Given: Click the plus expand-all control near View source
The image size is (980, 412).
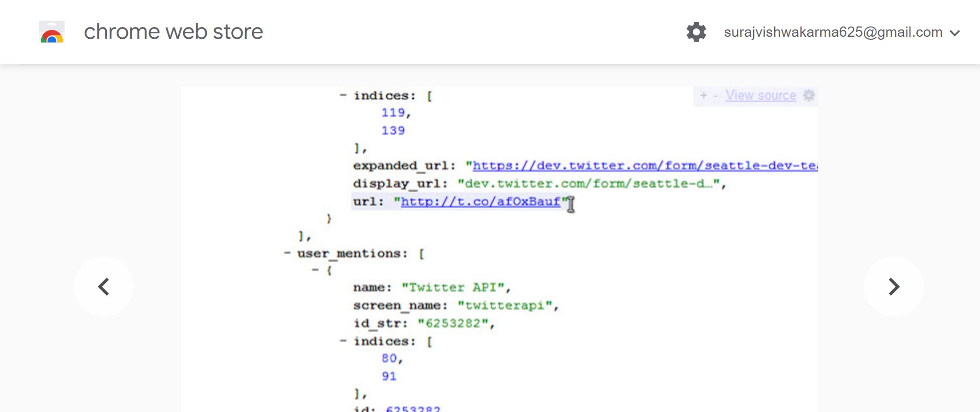Looking at the screenshot, I should tap(704, 95).
